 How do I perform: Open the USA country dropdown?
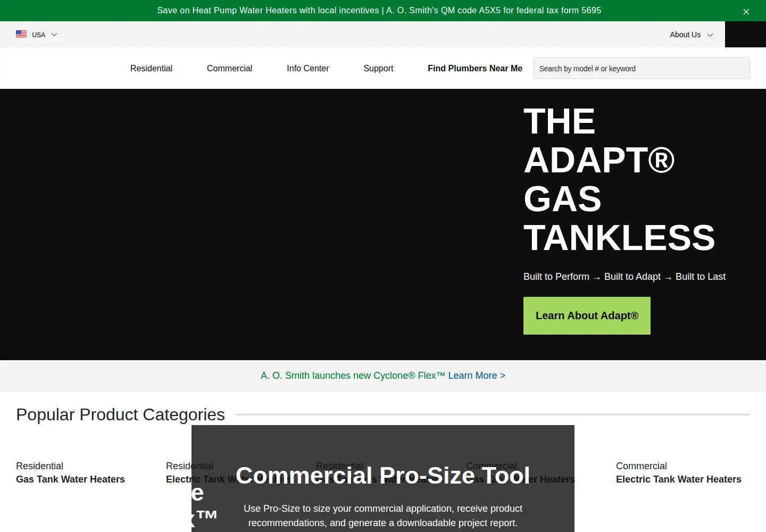(37, 35)
